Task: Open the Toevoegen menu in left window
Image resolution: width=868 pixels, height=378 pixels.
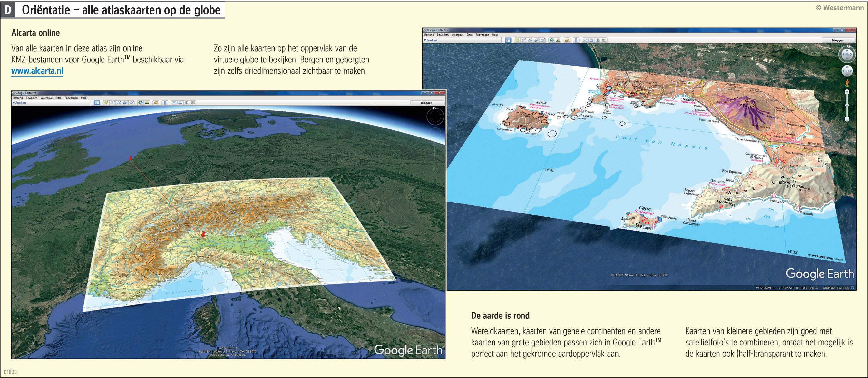Action: pos(71,98)
